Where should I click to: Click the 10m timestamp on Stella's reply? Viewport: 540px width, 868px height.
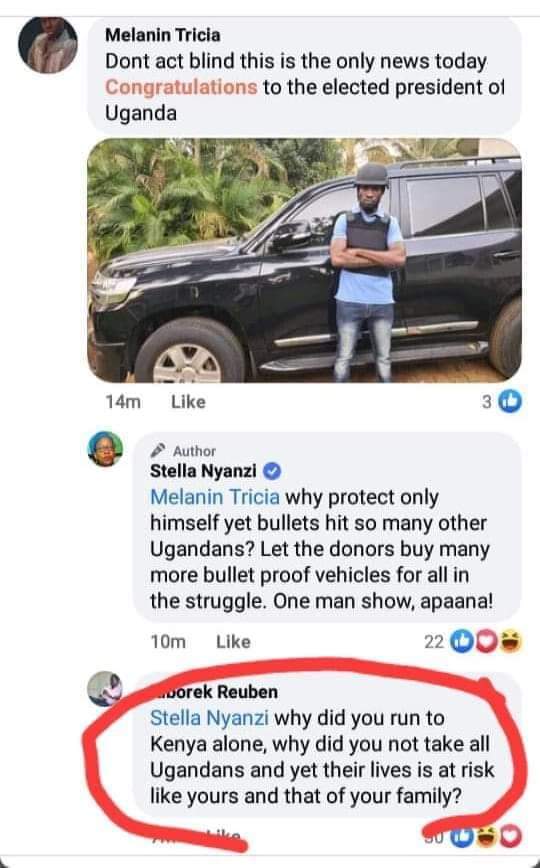click(168, 642)
